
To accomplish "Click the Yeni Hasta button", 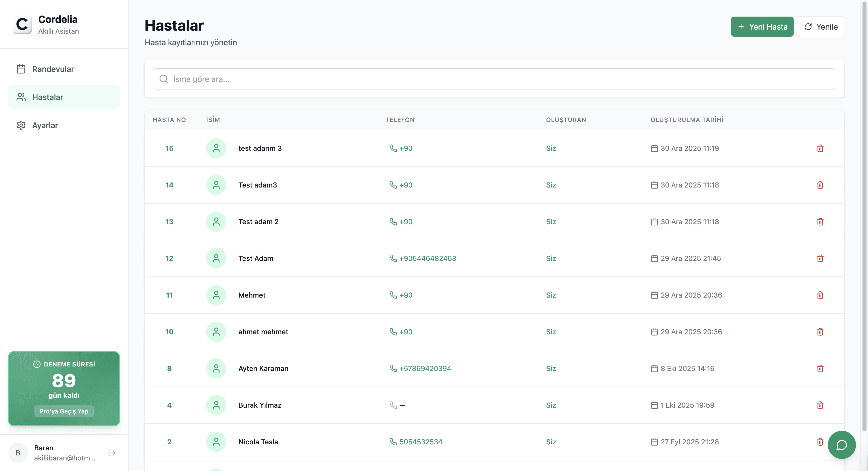I will click(762, 27).
